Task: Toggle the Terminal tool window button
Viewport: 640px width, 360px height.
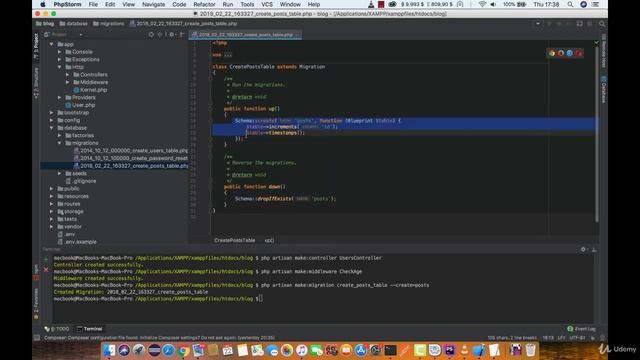Action: coord(90,329)
